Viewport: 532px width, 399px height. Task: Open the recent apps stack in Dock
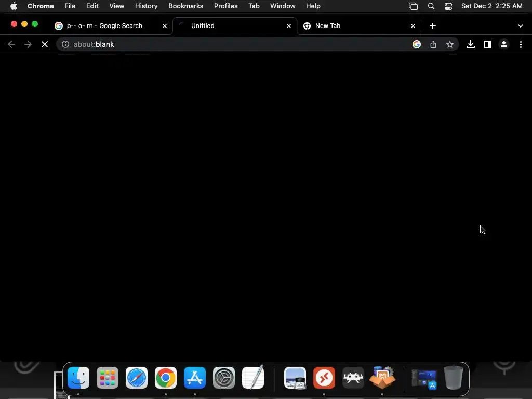(x=424, y=379)
